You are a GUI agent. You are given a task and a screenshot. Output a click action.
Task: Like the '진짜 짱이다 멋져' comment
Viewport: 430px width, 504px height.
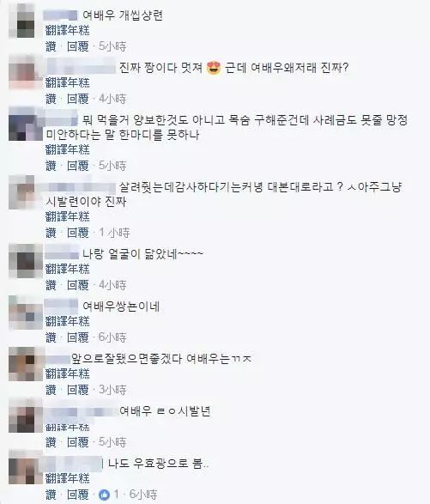click(x=51, y=99)
